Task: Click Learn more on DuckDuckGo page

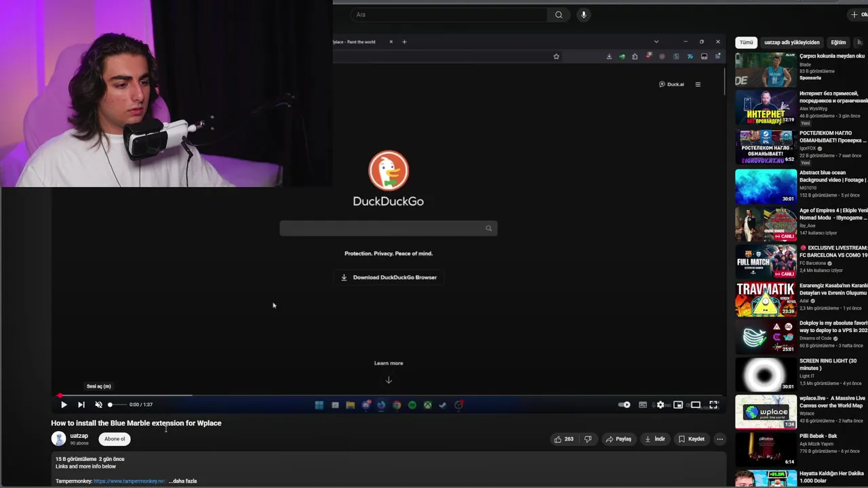Action: (x=389, y=363)
